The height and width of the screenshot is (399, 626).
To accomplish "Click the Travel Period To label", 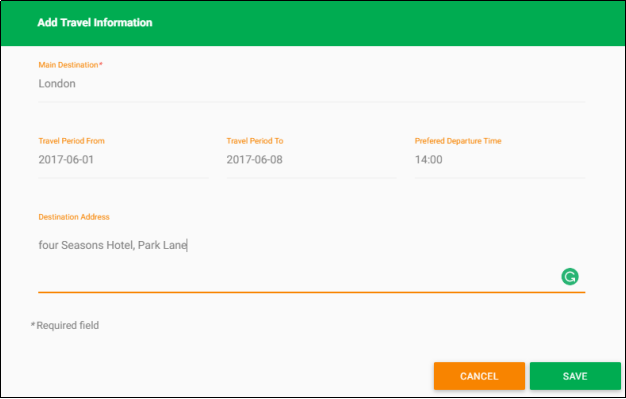I will click(x=255, y=141).
